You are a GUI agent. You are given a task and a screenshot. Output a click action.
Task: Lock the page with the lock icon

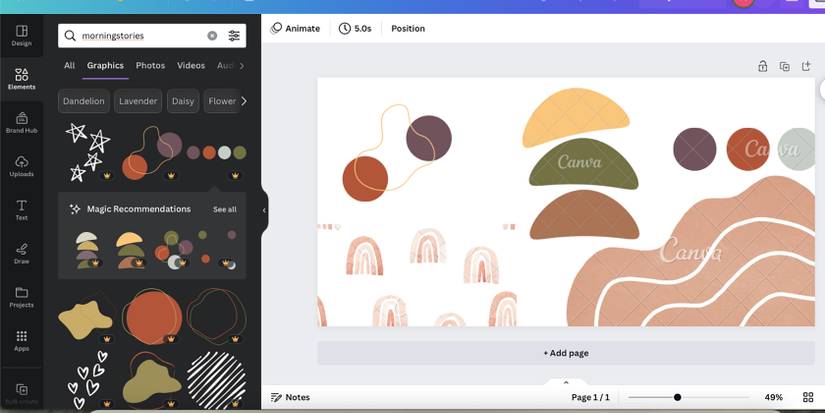(762, 66)
